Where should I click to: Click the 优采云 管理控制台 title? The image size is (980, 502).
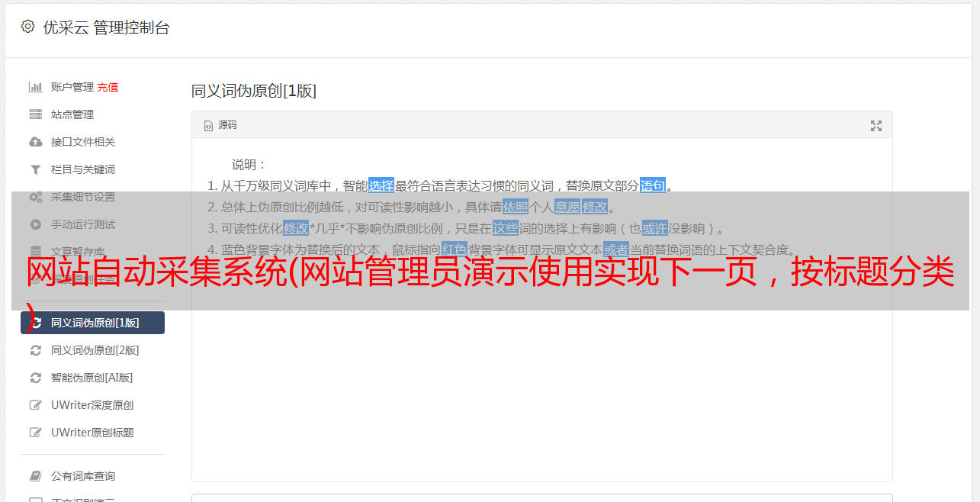[x=106, y=27]
